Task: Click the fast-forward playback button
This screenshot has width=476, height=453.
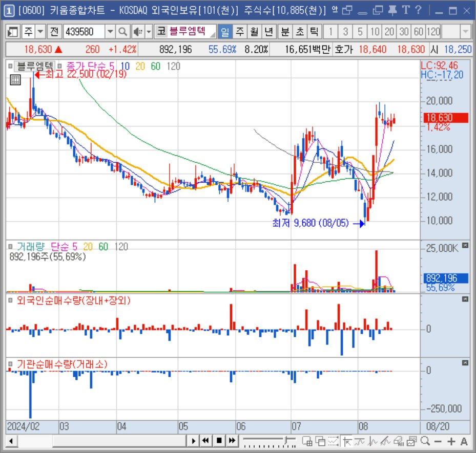Action: pos(232,441)
